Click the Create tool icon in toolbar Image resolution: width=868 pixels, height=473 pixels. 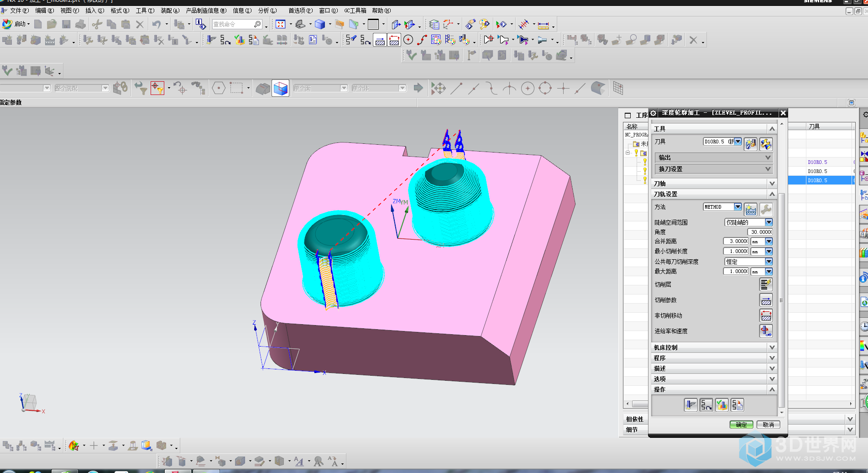click(21, 40)
